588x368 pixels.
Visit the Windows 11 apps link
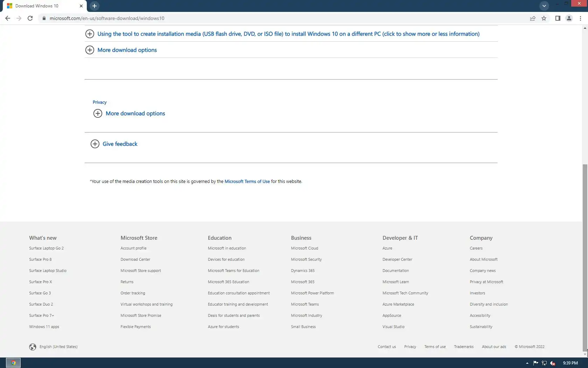[44, 327]
